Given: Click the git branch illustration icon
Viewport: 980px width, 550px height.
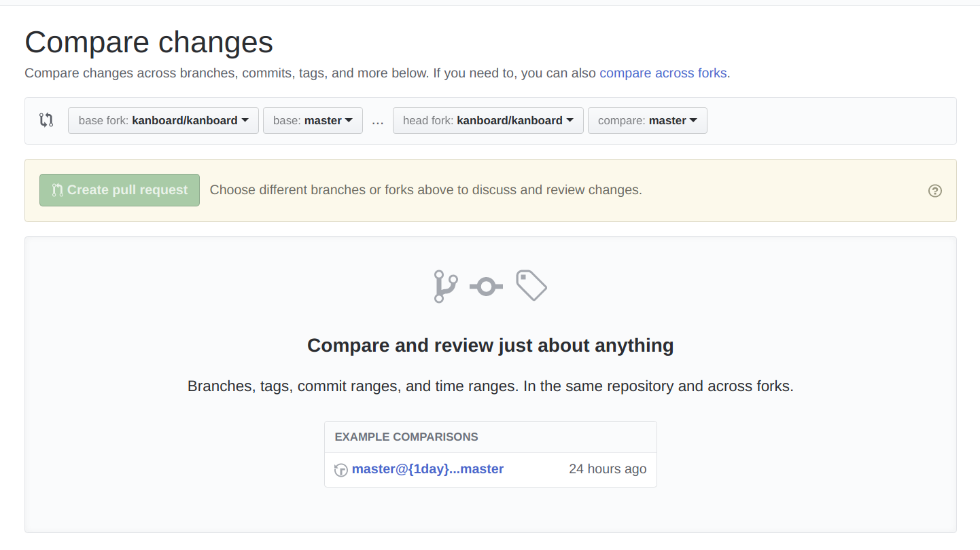Looking at the screenshot, I should 445,287.
